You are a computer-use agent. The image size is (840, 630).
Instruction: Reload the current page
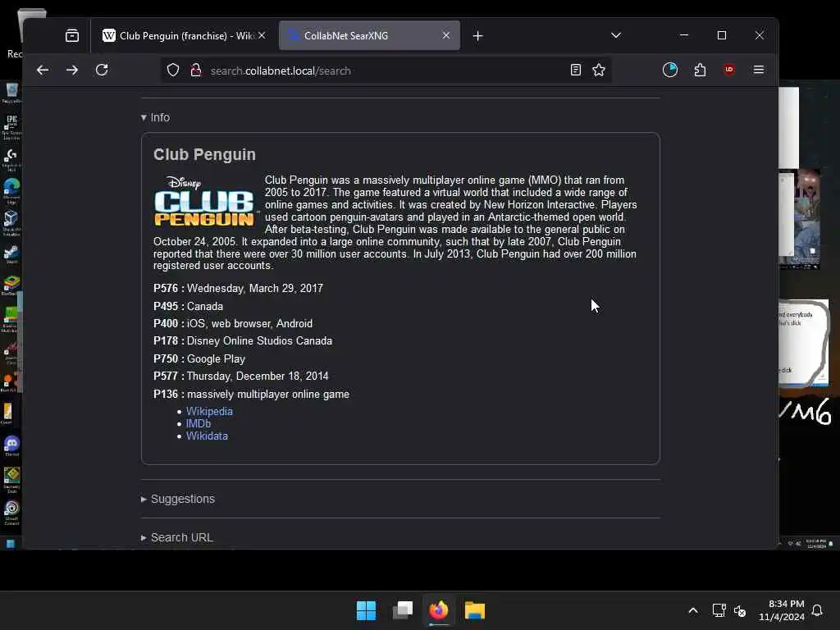click(102, 71)
